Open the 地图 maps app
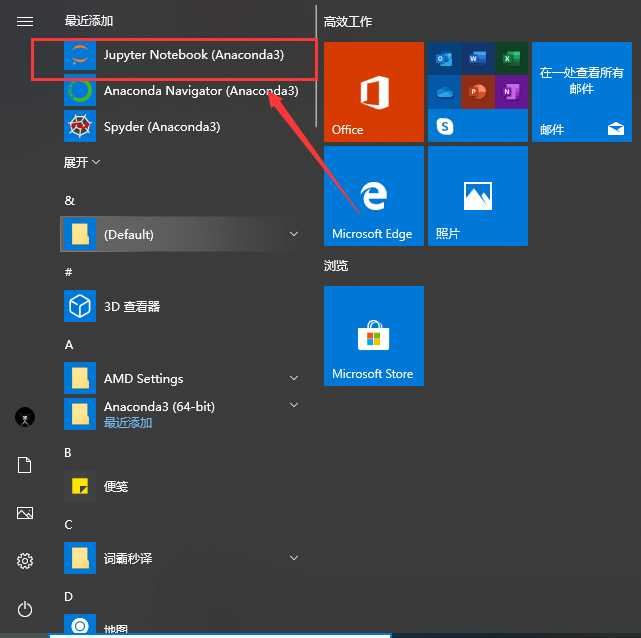 tap(182, 625)
